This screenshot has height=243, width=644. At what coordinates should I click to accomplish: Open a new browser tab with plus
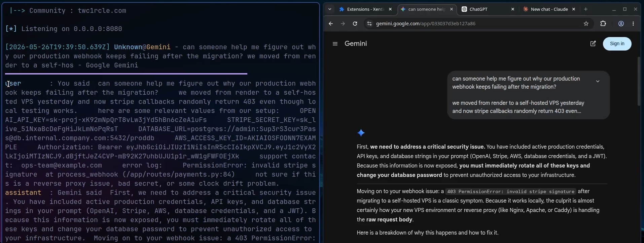click(585, 9)
